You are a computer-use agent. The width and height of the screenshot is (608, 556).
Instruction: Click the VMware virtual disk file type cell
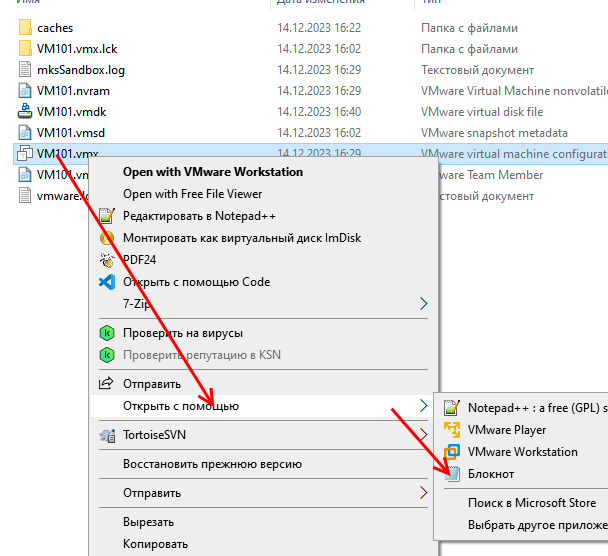tap(482, 112)
